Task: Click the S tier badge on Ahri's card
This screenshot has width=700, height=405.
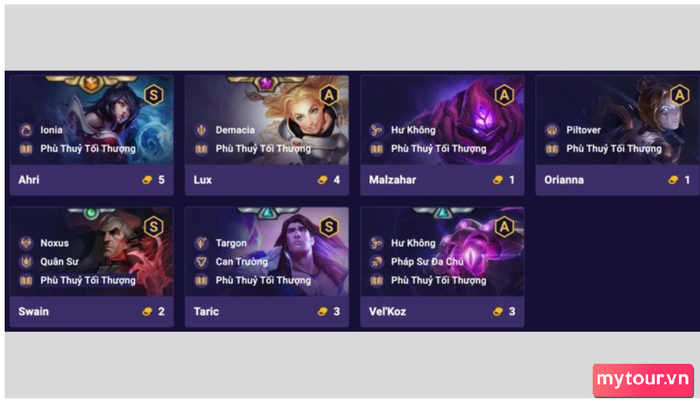Action: point(154,95)
